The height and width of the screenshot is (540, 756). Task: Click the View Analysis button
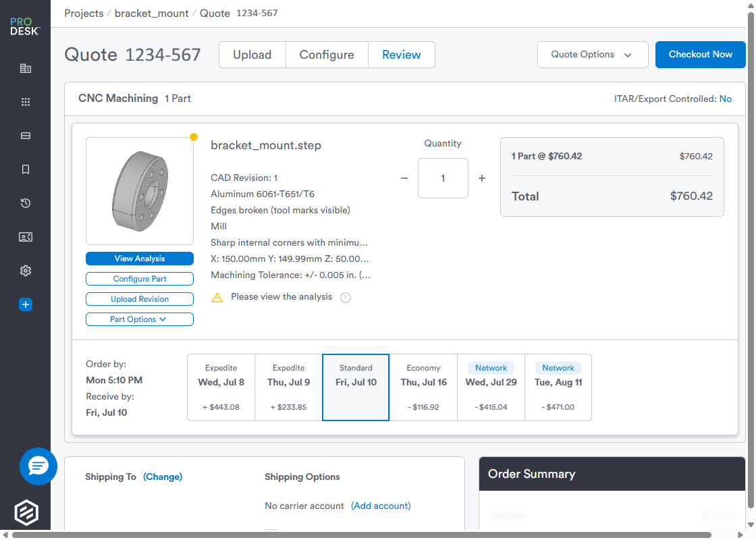tap(139, 259)
